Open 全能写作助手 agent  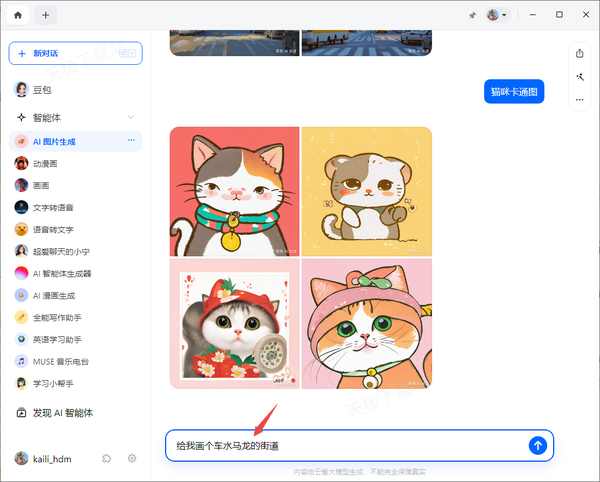[75, 318]
